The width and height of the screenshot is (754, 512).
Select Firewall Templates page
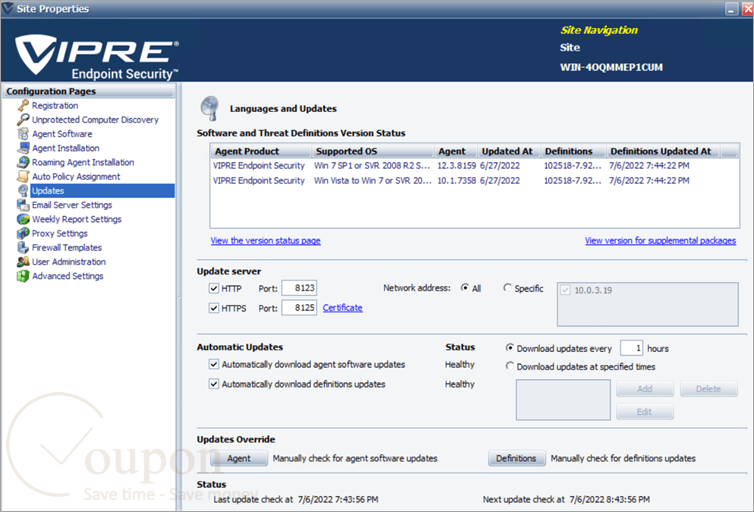click(67, 247)
